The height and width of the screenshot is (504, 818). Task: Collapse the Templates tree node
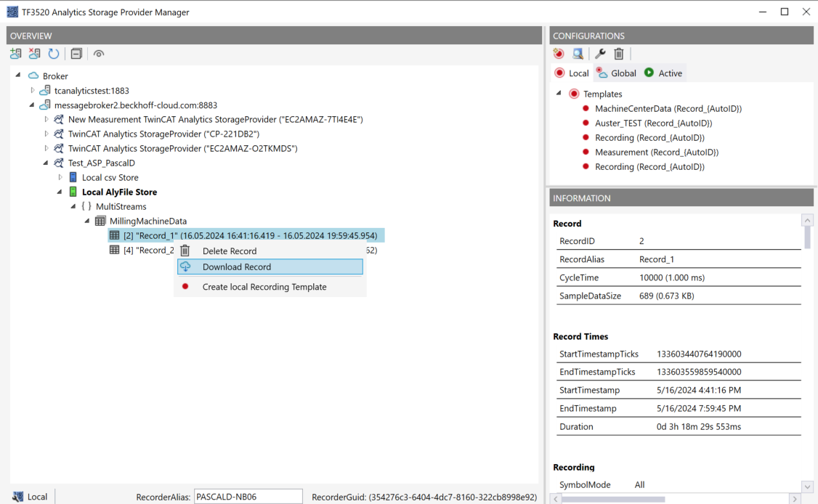559,94
